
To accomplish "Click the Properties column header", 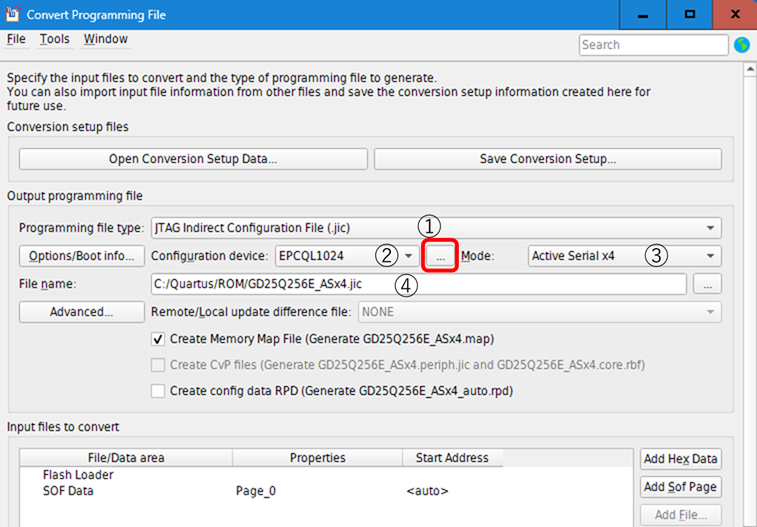I will [318, 458].
